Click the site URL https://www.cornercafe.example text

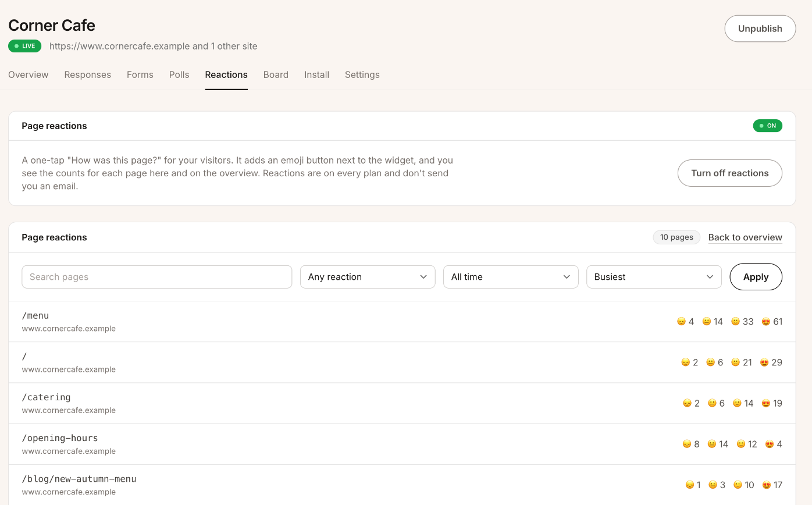pyautogui.click(x=120, y=46)
